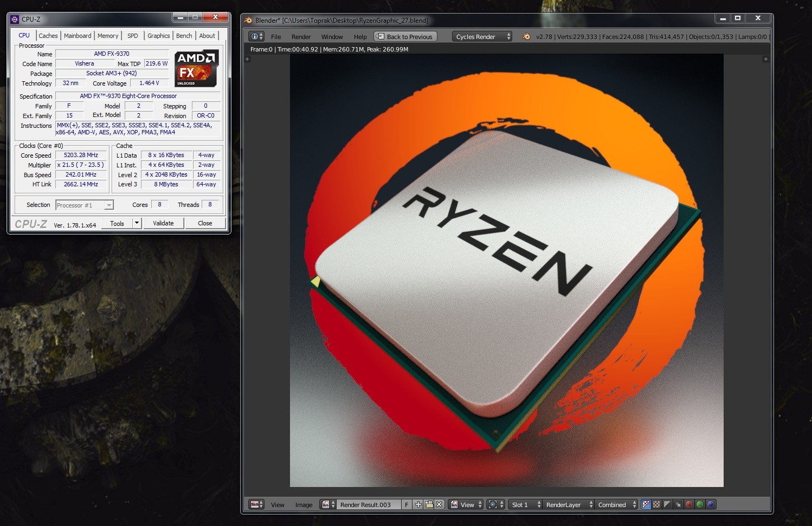Minimize the CPU-Z window
This screenshot has height=526, width=812.
click(181, 17)
